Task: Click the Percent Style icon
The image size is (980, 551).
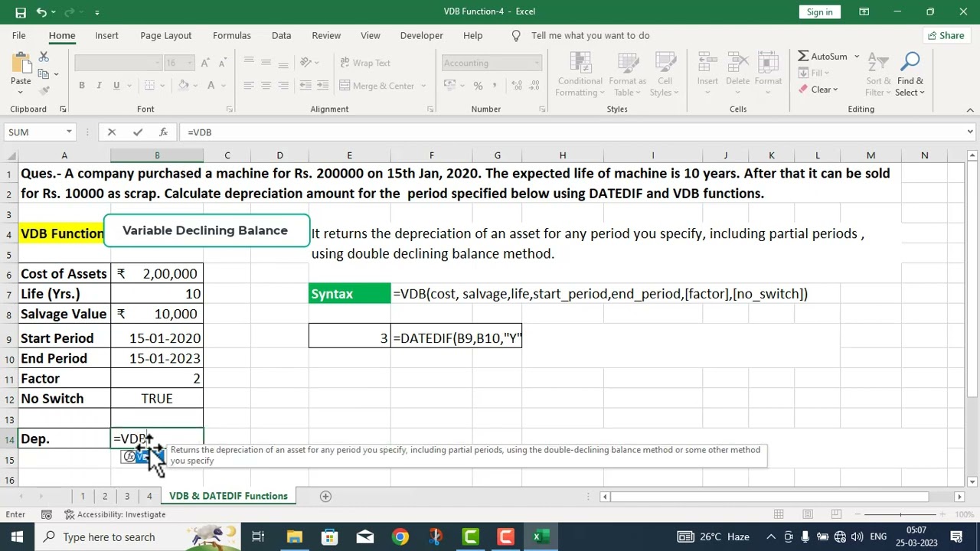Action: 478,86
